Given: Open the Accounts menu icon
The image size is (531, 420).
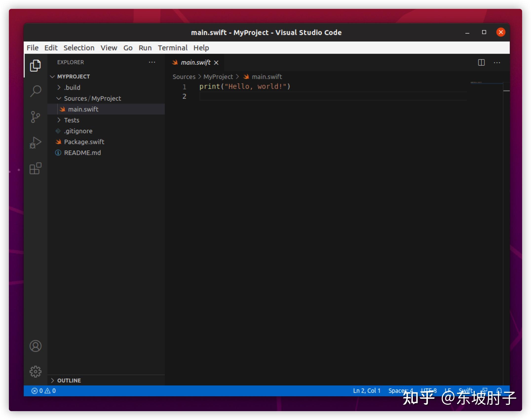Looking at the screenshot, I should coord(35,346).
